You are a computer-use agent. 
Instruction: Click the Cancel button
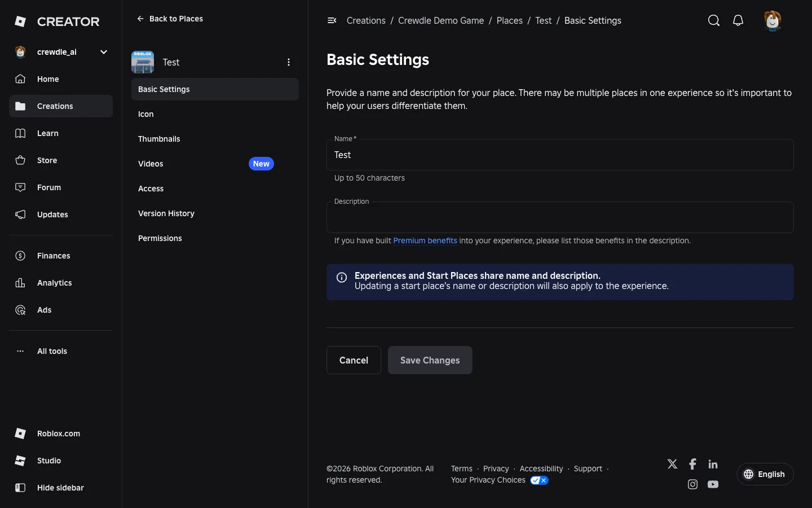(x=354, y=360)
